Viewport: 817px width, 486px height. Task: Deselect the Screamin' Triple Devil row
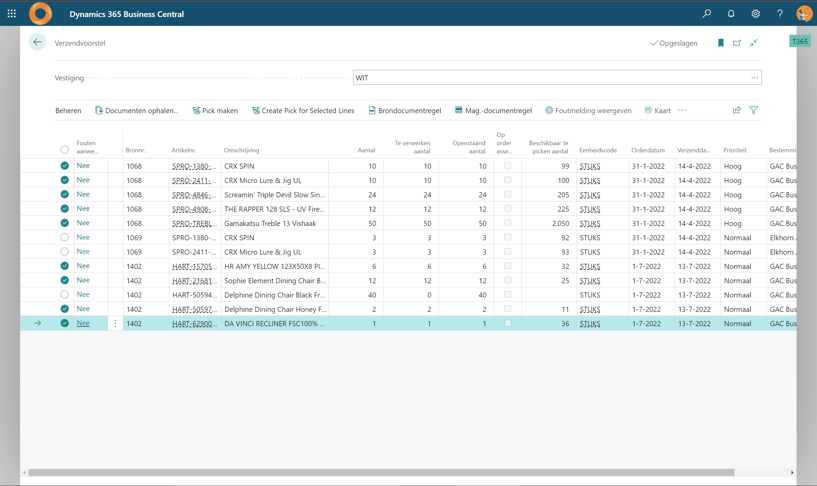coord(64,194)
